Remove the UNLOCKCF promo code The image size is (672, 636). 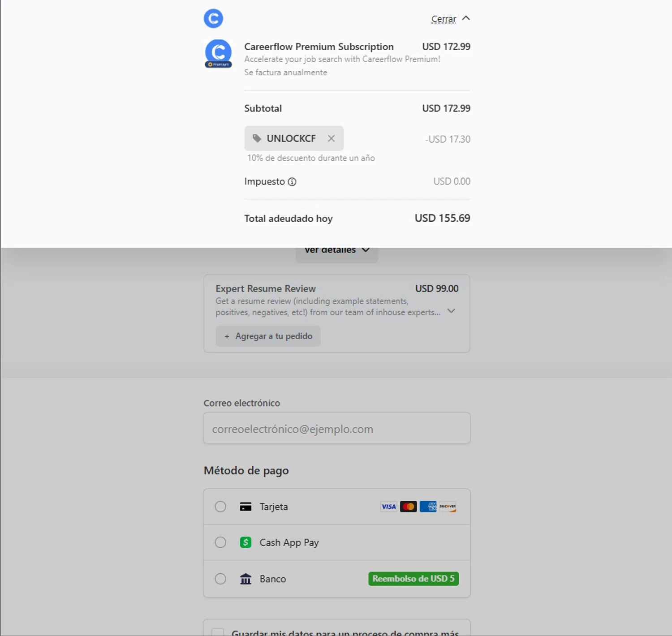click(x=331, y=138)
